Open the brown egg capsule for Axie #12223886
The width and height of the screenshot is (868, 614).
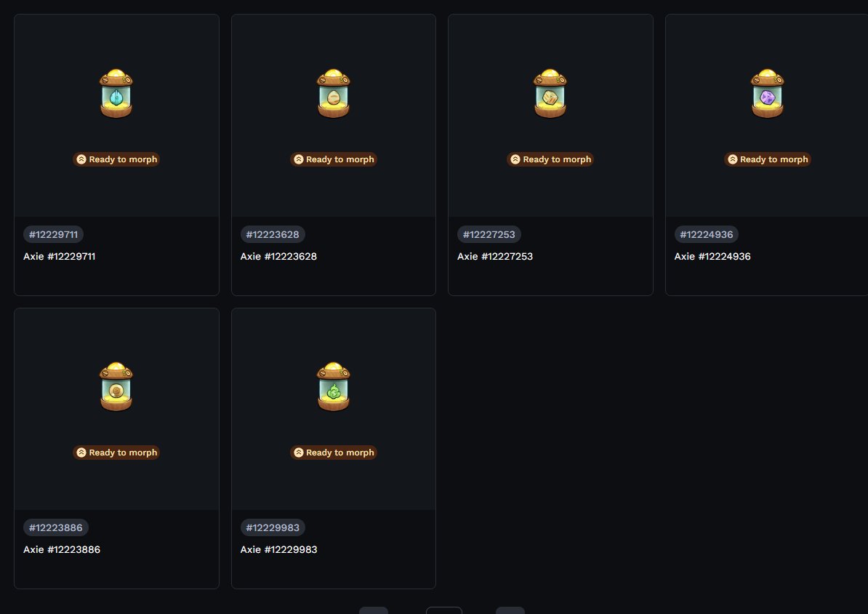point(116,387)
